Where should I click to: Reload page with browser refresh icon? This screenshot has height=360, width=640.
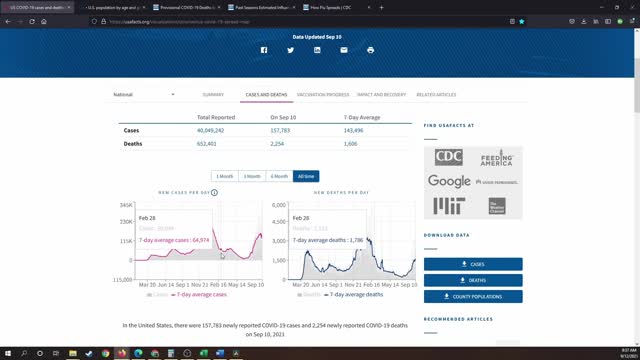coord(32,22)
